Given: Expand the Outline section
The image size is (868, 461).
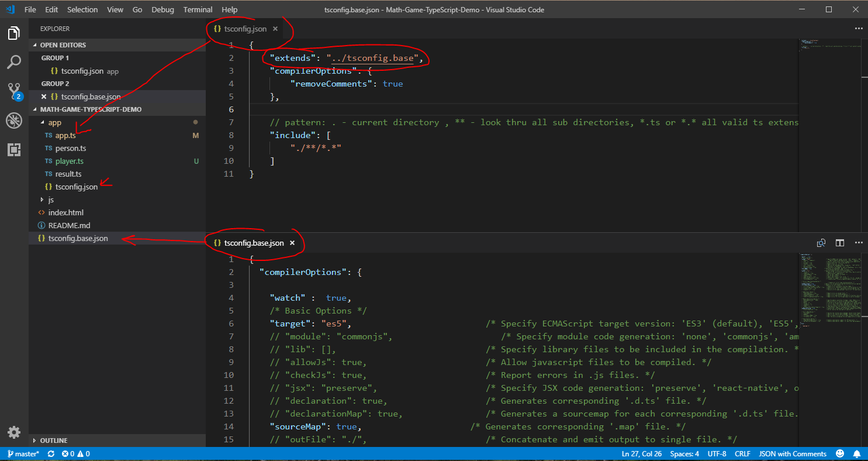Looking at the screenshot, I should (53, 441).
